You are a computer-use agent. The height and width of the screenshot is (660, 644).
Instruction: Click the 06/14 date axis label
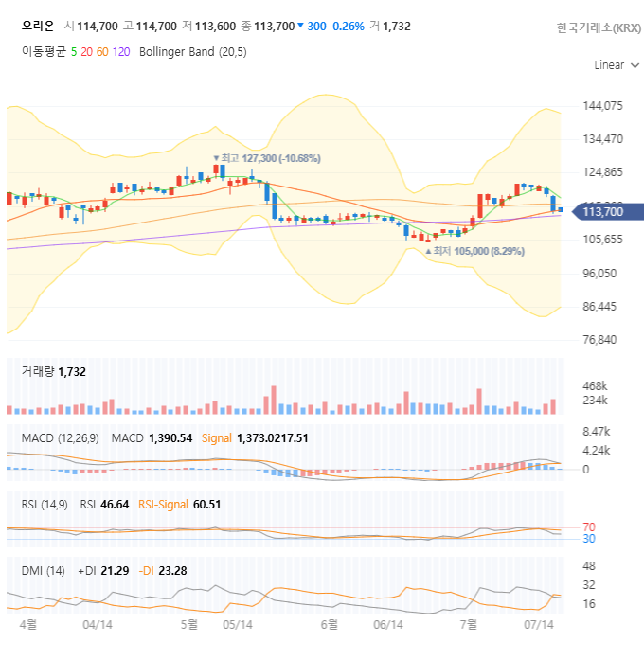pyautogui.click(x=388, y=625)
